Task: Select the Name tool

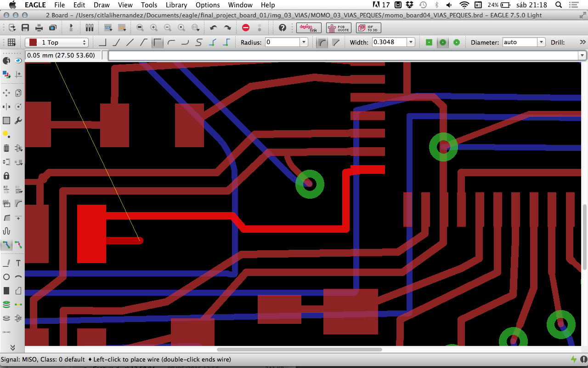Action: click(6, 190)
